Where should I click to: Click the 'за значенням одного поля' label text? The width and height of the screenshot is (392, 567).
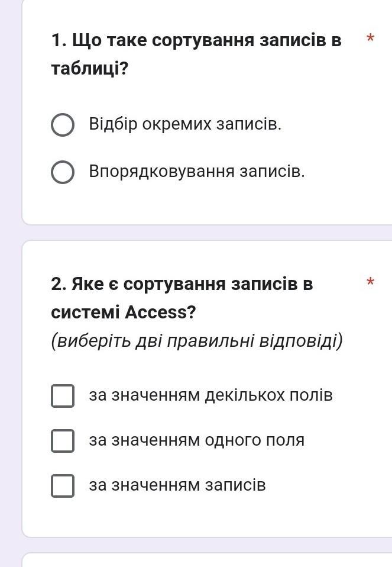pyautogui.click(x=196, y=440)
